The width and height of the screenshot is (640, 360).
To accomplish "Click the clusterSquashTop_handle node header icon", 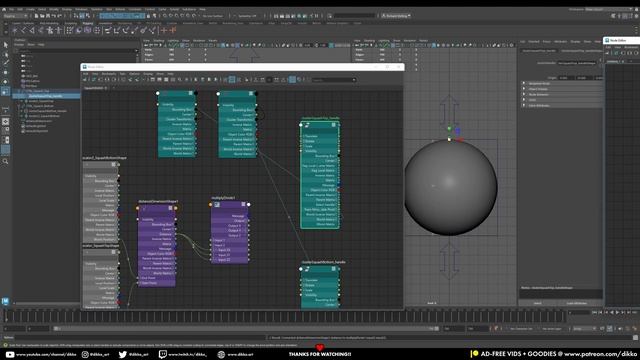I will coord(307,125).
